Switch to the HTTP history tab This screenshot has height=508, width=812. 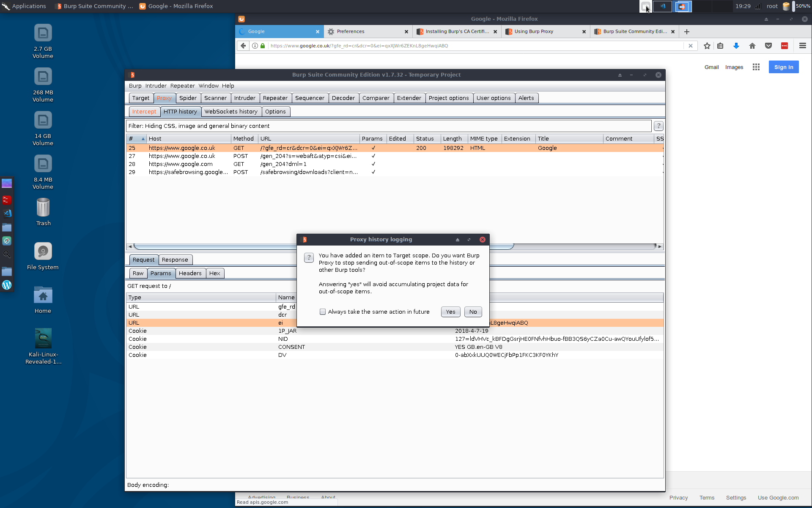(181, 111)
